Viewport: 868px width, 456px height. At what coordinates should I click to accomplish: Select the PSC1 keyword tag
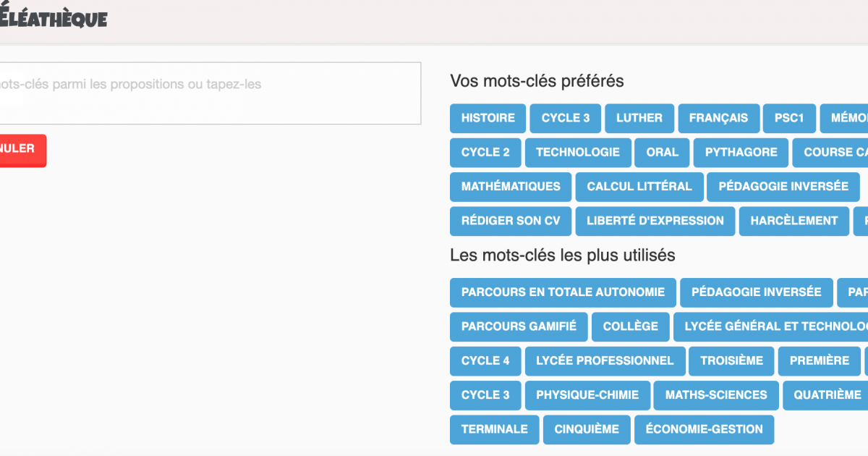click(788, 118)
